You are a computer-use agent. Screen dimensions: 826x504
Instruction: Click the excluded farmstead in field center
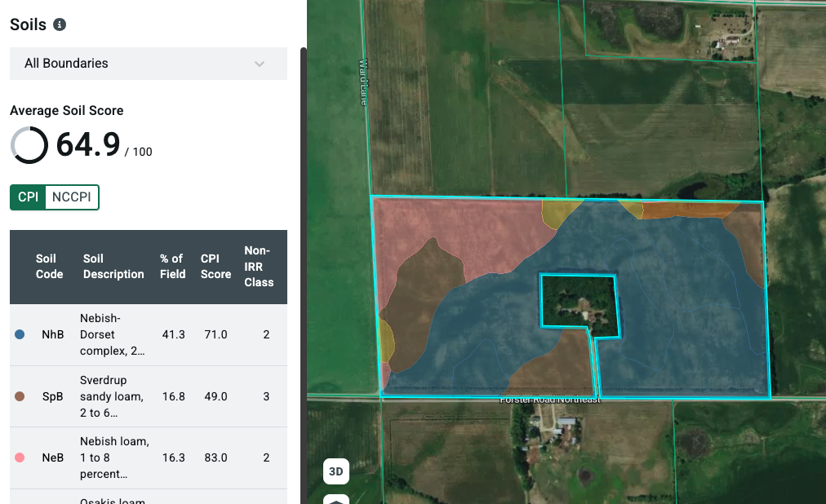pyautogui.click(x=580, y=306)
